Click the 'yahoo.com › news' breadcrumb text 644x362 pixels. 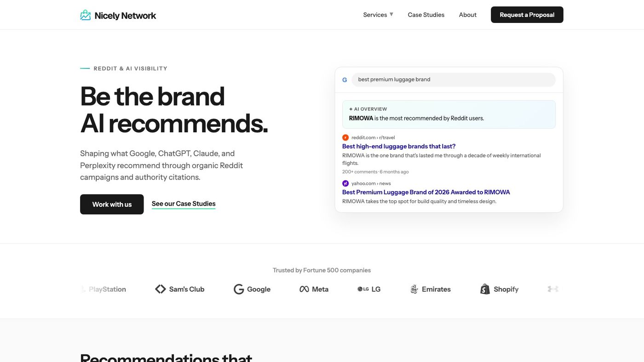coord(371,183)
